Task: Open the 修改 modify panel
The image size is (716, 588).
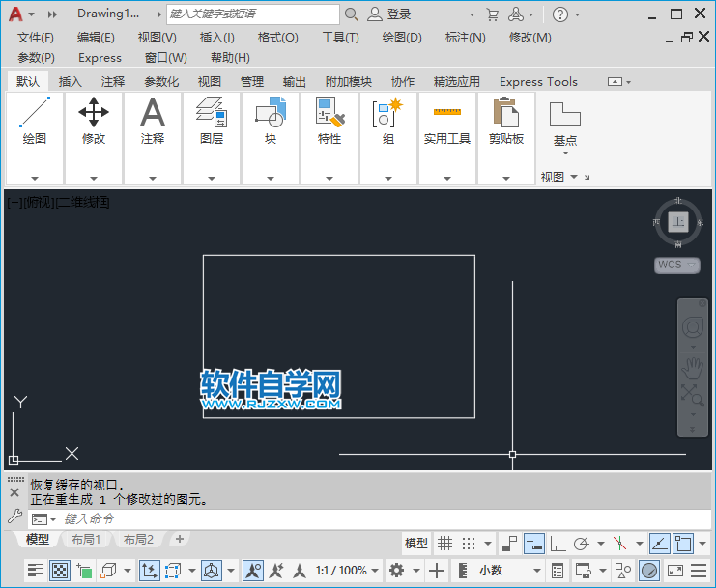Action: coord(93,121)
